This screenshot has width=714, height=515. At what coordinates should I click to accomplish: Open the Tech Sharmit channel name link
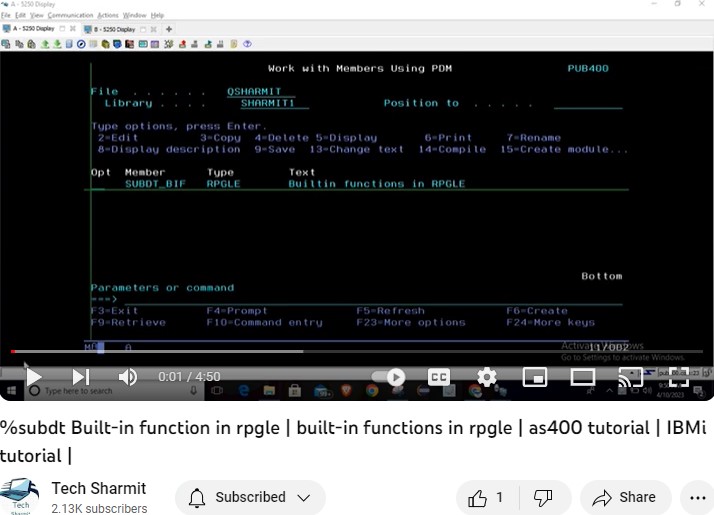coord(99,488)
